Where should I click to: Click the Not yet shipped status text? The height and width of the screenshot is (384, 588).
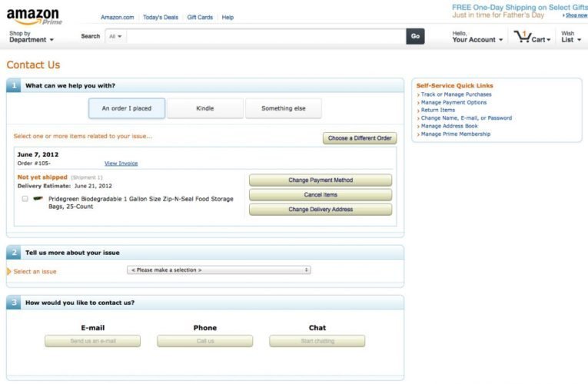tap(42, 177)
